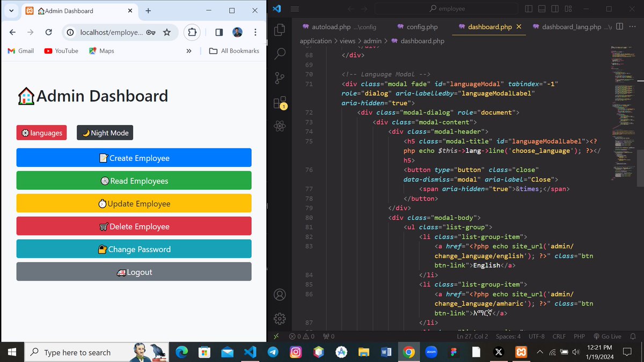Click the Update Employee button
The width and height of the screenshot is (644, 362).
tap(134, 204)
